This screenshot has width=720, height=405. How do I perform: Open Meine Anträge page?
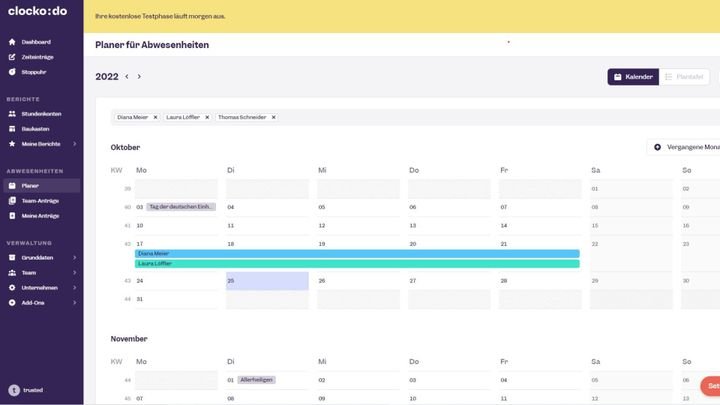[40, 216]
